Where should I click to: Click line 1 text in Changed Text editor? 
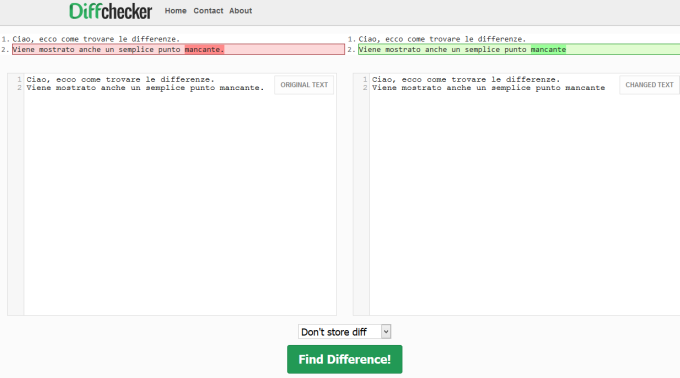(466, 79)
